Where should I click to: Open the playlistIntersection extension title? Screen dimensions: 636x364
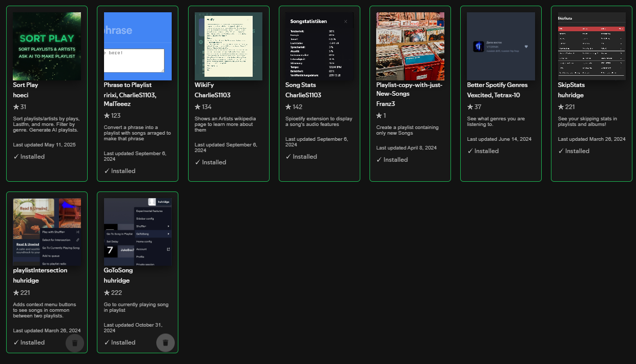click(x=40, y=270)
